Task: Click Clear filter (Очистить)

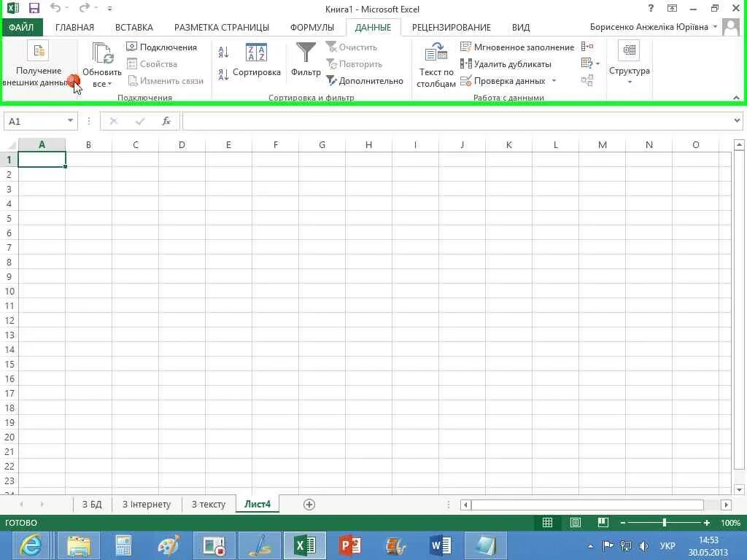Action: (352, 47)
